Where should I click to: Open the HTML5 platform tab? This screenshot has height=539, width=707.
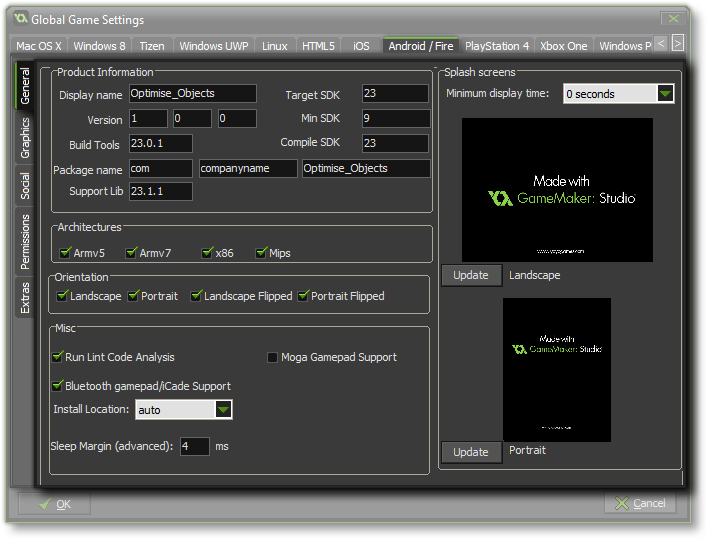(x=318, y=46)
